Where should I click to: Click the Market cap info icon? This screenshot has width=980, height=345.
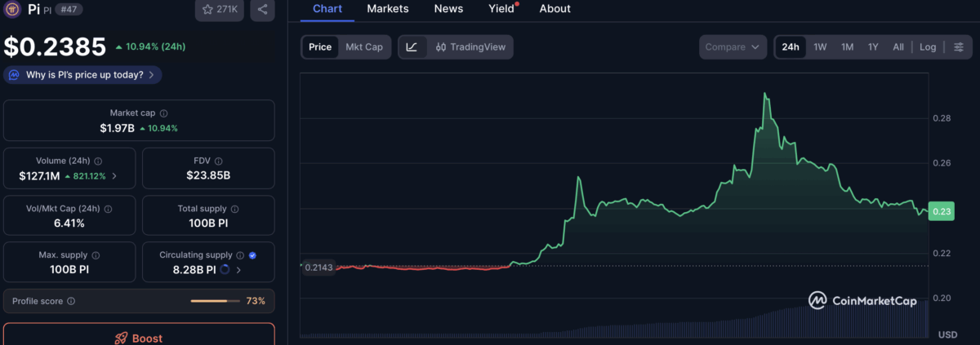164,113
